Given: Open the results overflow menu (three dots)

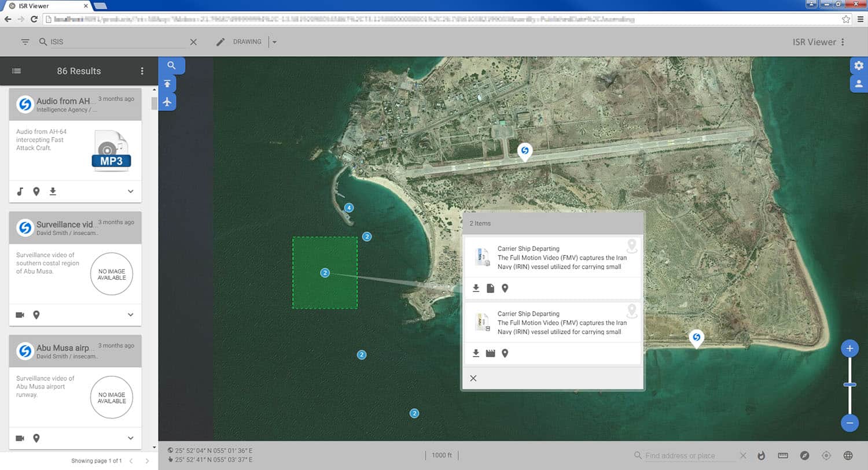Looking at the screenshot, I should pos(142,71).
